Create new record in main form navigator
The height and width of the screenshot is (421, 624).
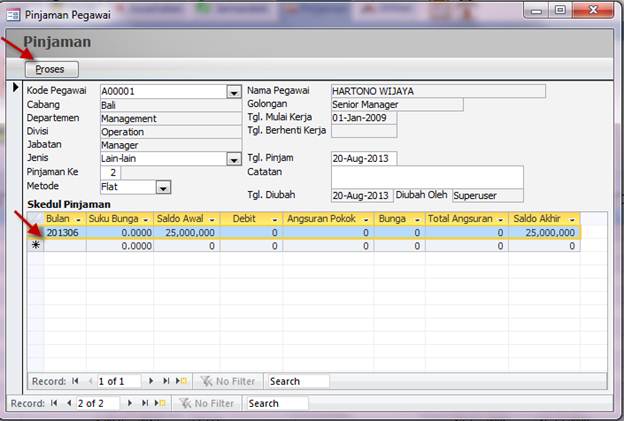point(160,403)
